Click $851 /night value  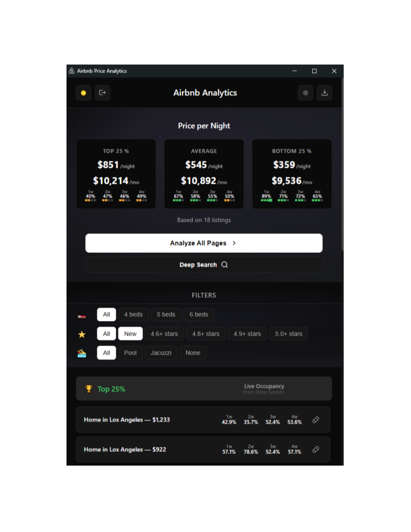click(116, 165)
